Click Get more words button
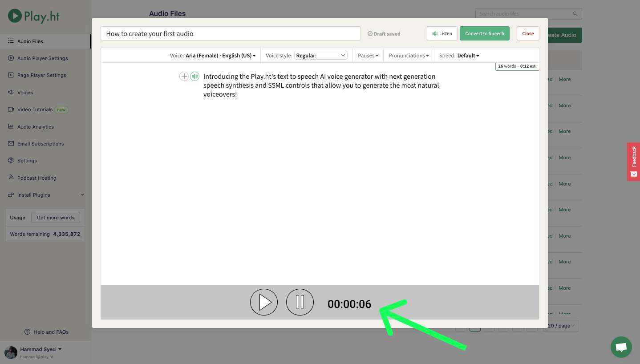640x364 pixels. coord(56,218)
